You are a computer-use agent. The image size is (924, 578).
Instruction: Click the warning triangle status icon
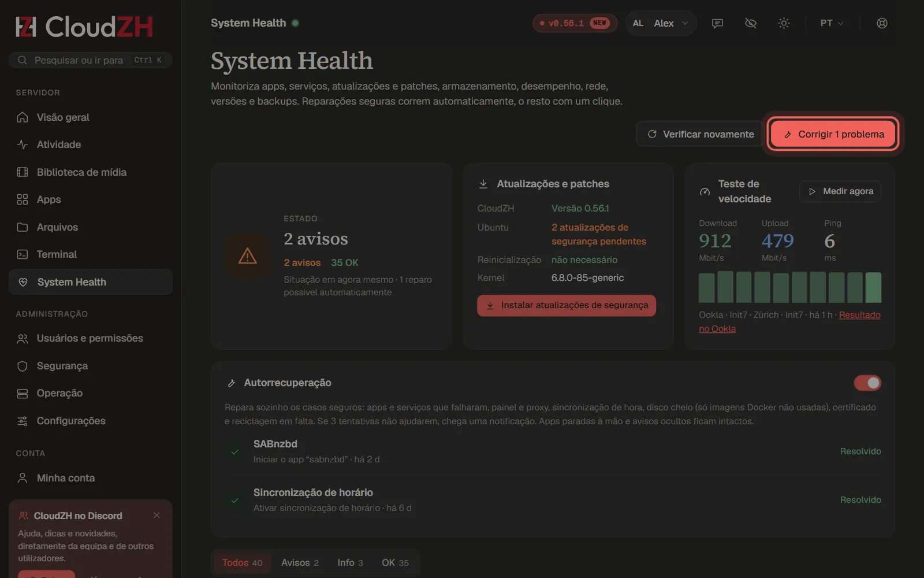(x=248, y=255)
